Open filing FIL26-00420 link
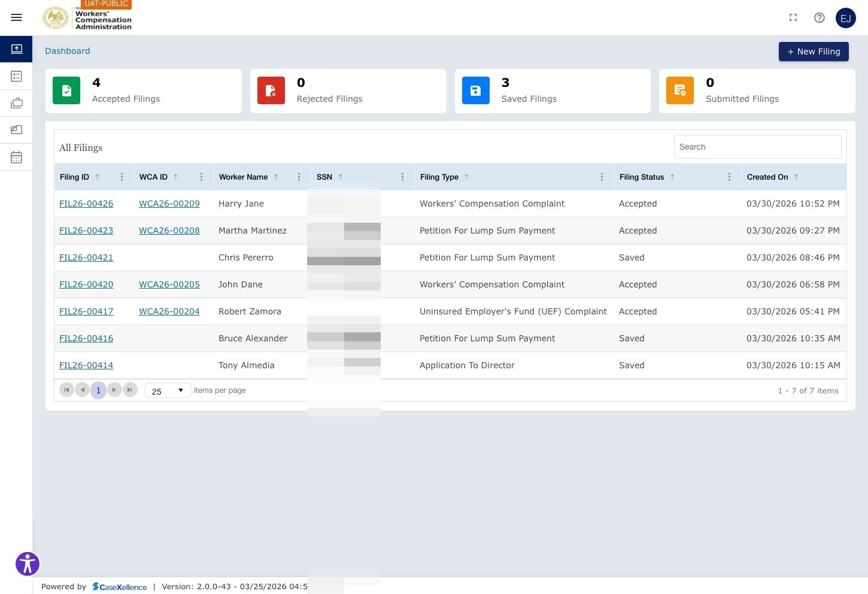 coord(86,284)
